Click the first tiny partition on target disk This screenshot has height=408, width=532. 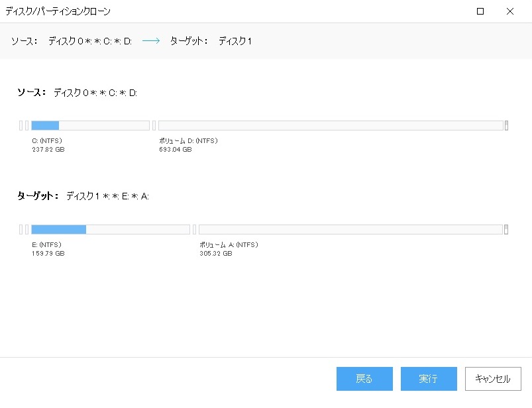tap(21, 229)
